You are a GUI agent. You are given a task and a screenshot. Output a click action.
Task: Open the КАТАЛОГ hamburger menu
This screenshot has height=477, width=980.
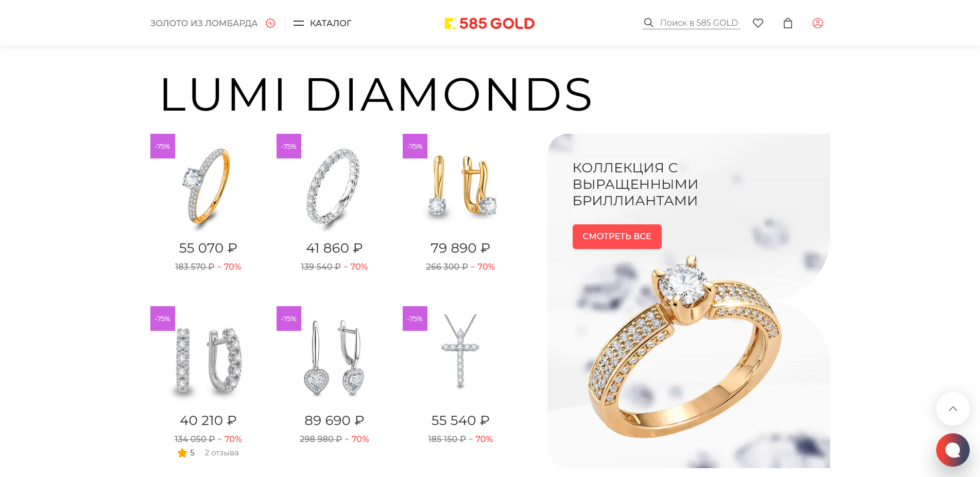[x=322, y=23]
